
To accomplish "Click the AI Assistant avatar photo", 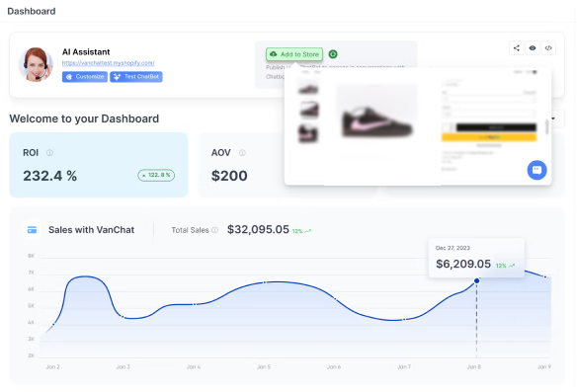I will click(36, 64).
